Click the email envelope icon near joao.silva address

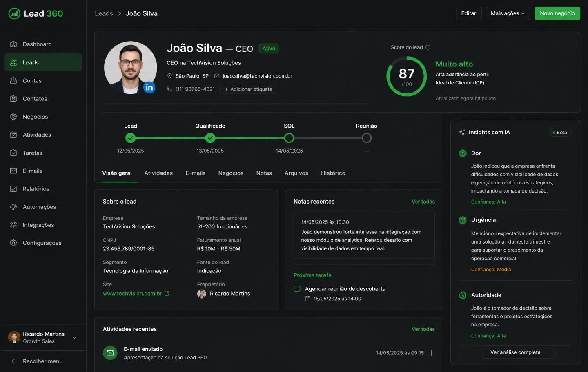click(217, 76)
